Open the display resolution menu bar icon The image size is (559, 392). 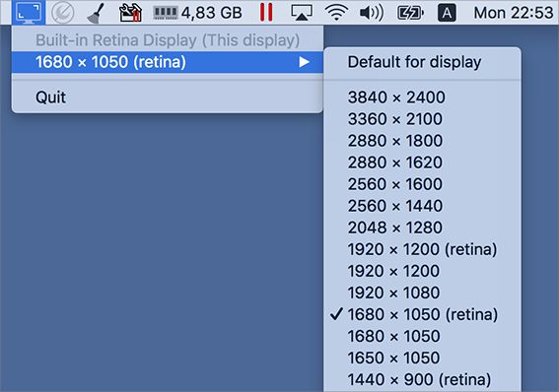[x=29, y=13]
